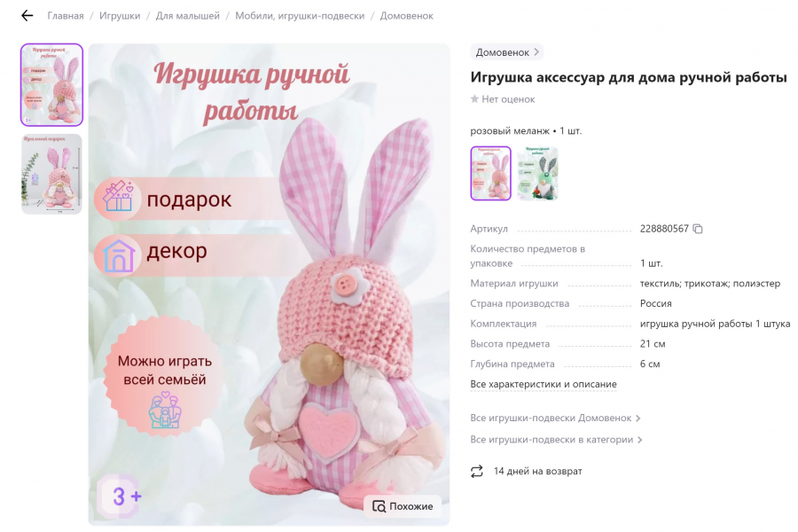Select the first product photo thumbnail

tap(51, 84)
